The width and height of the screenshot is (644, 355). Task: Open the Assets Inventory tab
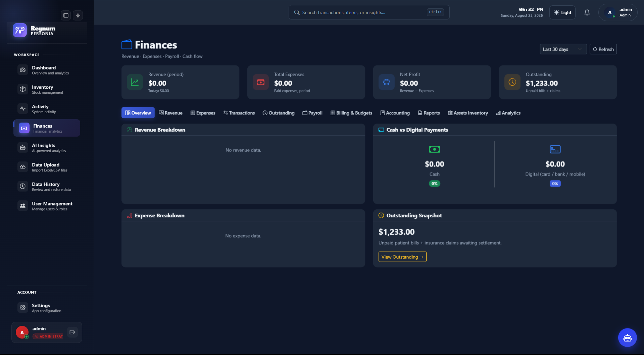(x=468, y=113)
